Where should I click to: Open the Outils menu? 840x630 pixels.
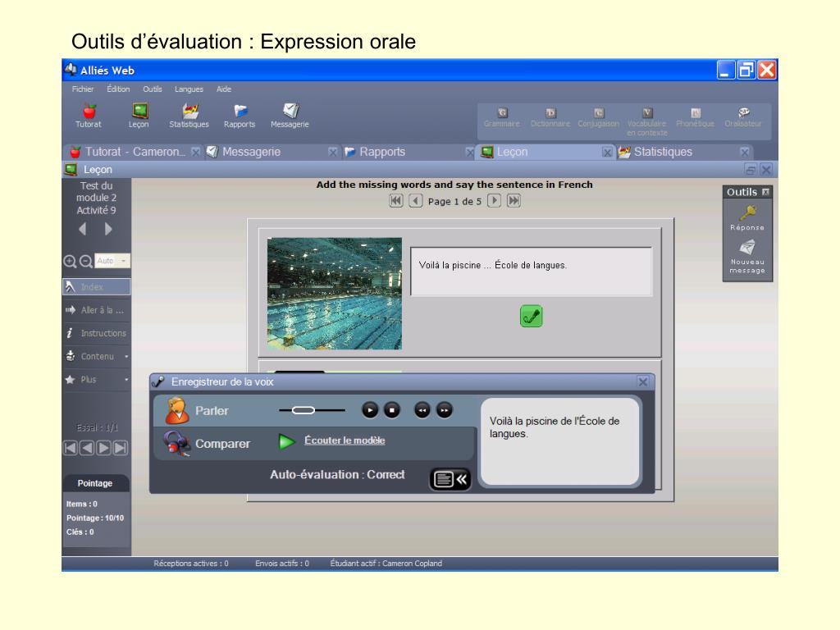152,89
